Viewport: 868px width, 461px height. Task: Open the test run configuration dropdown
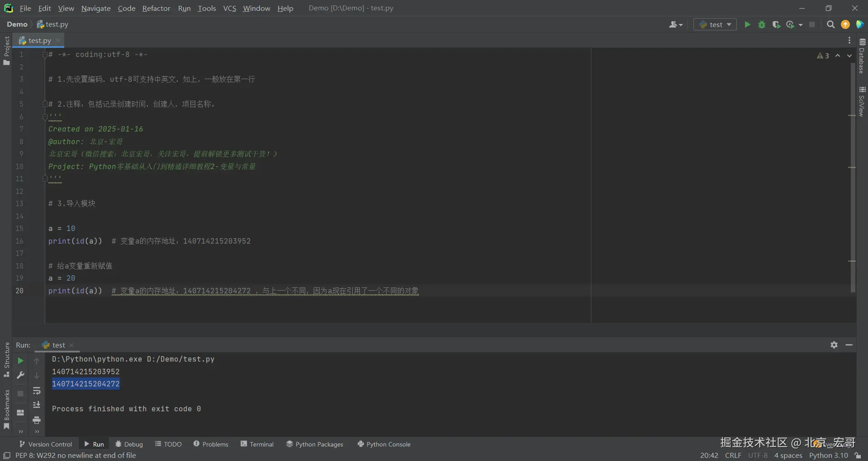click(715, 24)
